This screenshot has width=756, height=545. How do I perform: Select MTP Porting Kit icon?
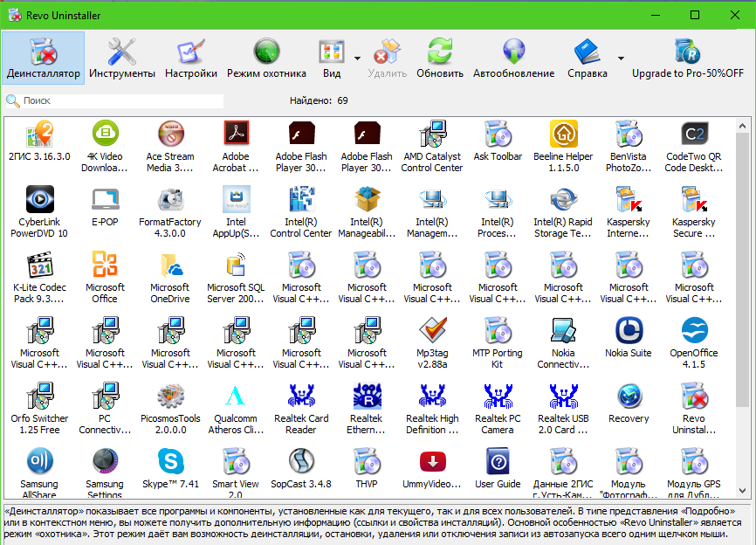tap(498, 330)
